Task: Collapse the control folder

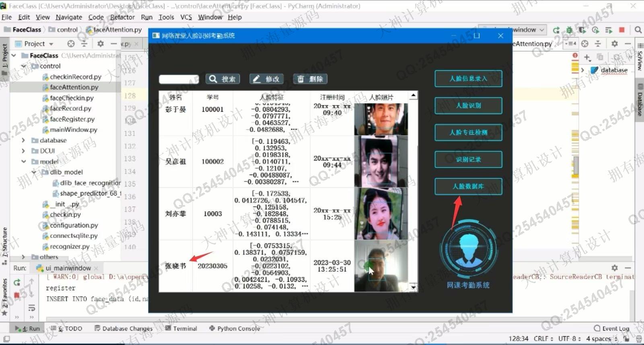Action: (x=24, y=66)
